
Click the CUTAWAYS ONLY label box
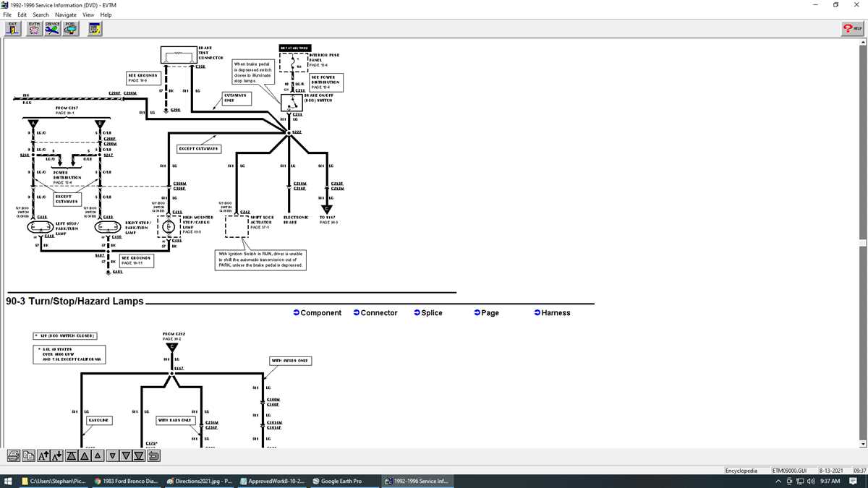point(237,98)
